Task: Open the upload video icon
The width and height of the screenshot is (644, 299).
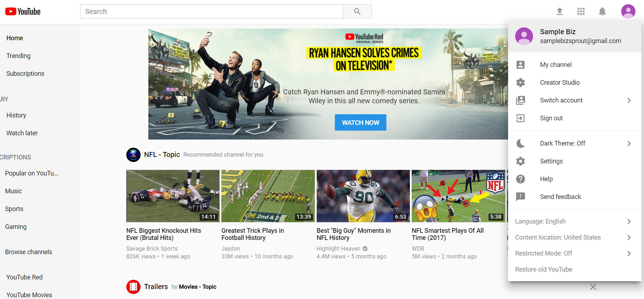Action: 560,11
